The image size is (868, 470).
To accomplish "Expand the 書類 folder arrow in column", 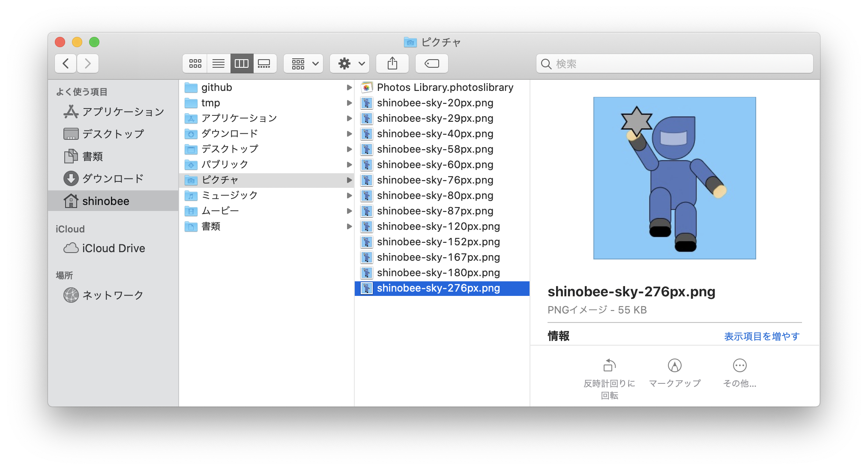I will click(349, 226).
